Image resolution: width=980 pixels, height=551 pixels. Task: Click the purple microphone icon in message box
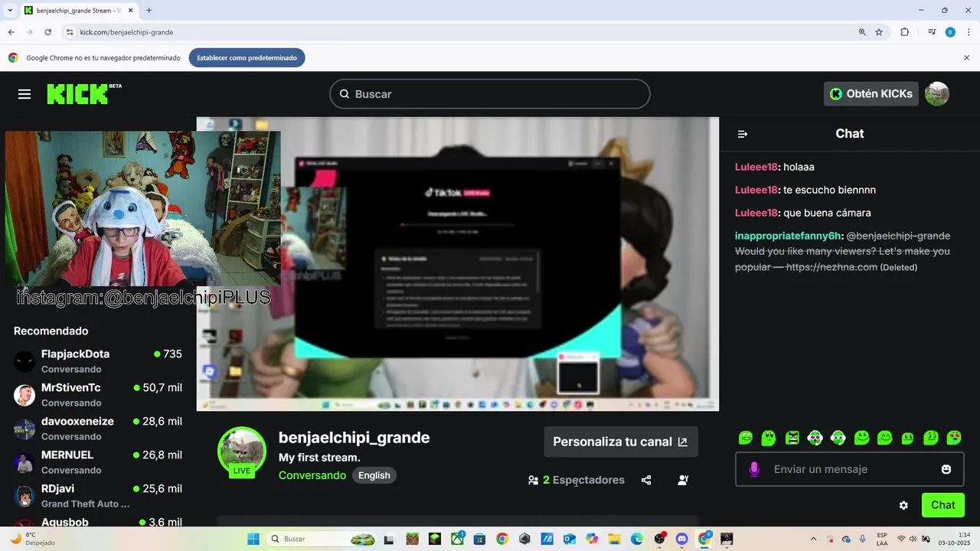click(x=754, y=469)
